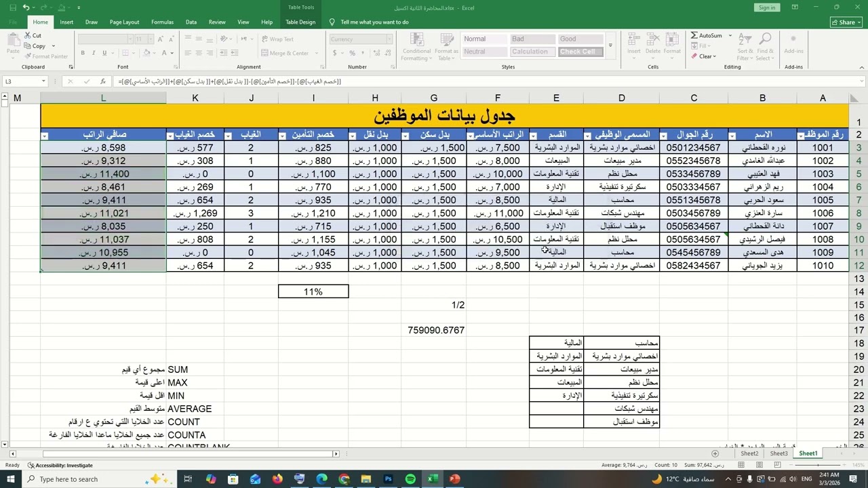Screen dimensions: 868x488
Task: Open the Page Layout ribbon tab
Action: pyautogui.click(x=124, y=22)
